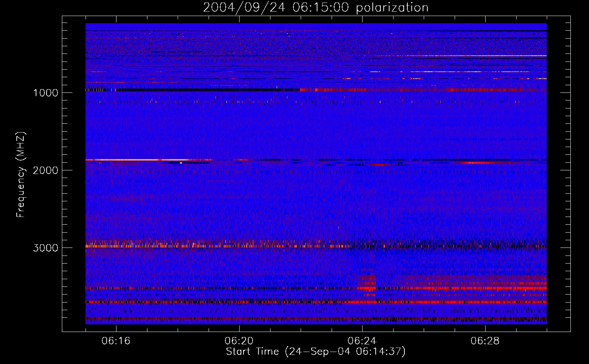
Task: Click the 2000 frequency tick label
Action: (46, 170)
